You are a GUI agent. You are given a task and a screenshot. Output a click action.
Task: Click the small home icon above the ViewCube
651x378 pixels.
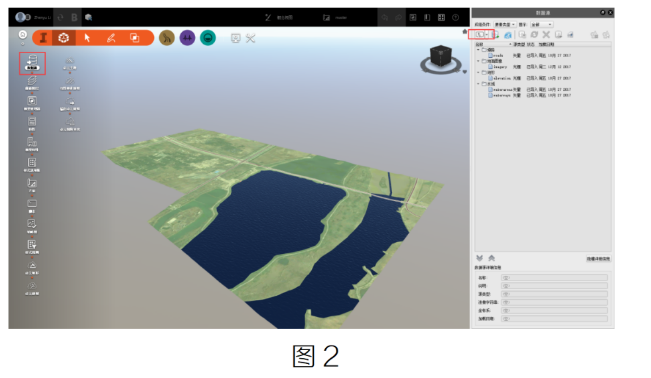coord(465,32)
